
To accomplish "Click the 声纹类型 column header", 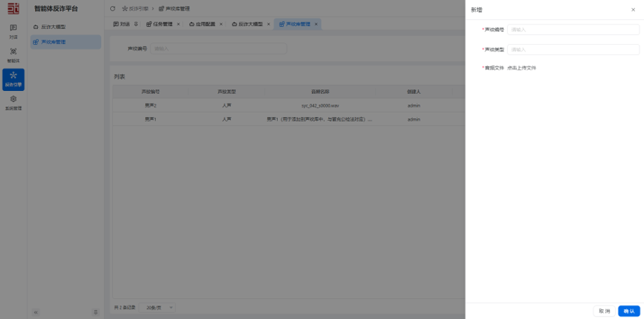I will tap(226, 92).
